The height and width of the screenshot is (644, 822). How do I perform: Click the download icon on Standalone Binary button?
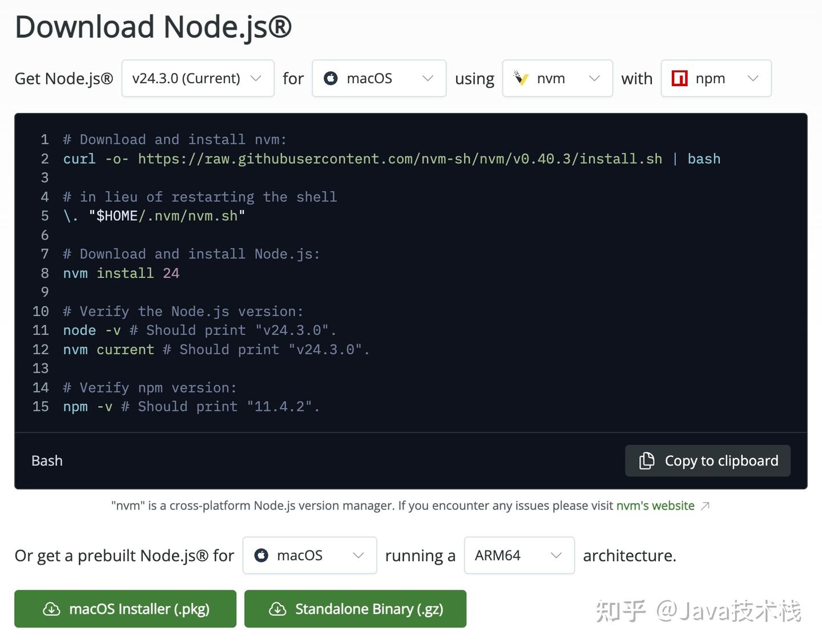point(278,609)
